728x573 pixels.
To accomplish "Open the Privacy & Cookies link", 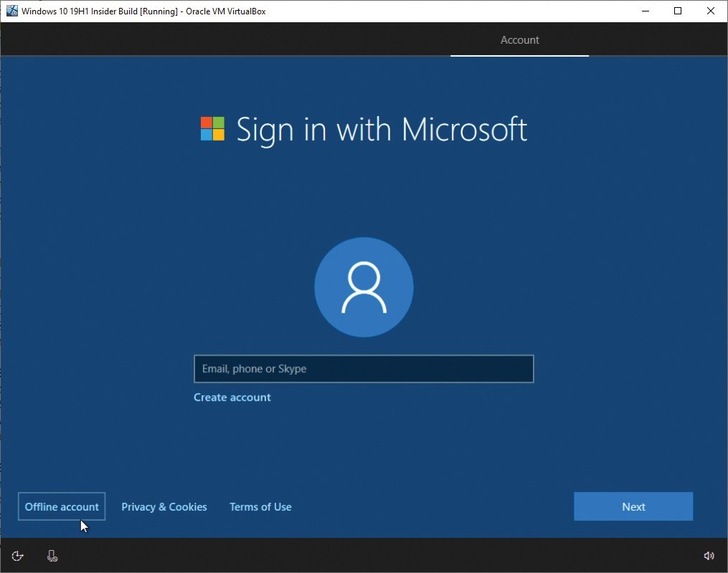I will pyautogui.click(x=164, y=507).
